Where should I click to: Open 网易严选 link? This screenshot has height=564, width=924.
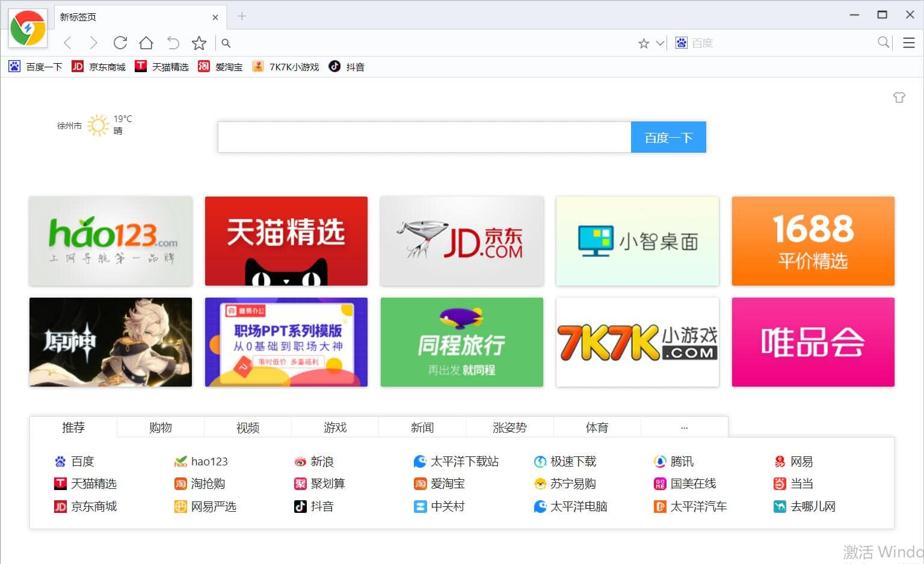tap(205, 506)
